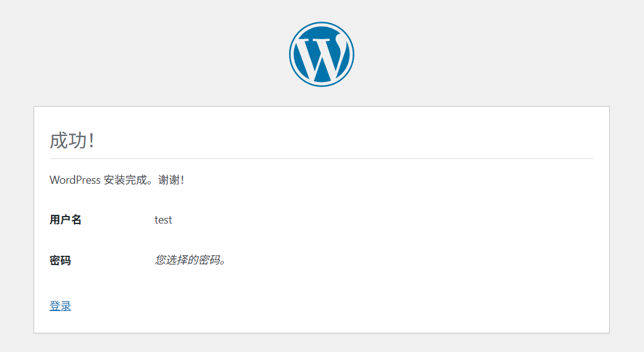Click the 密码 label

[x=60, y=260]
